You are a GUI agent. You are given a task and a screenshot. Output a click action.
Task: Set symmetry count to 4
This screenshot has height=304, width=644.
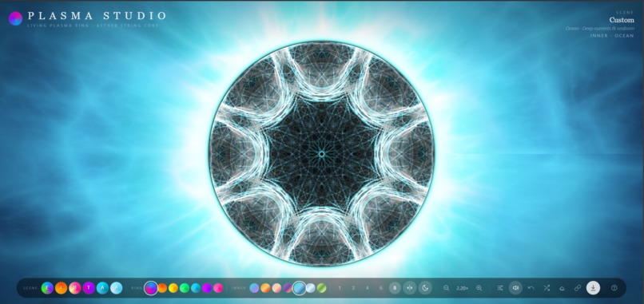coord(368,288)
